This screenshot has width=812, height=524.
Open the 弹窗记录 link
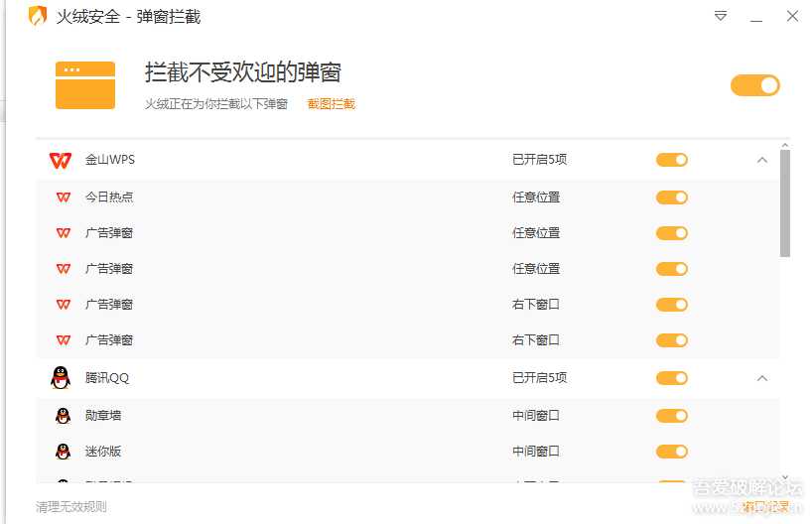(765, 506)
